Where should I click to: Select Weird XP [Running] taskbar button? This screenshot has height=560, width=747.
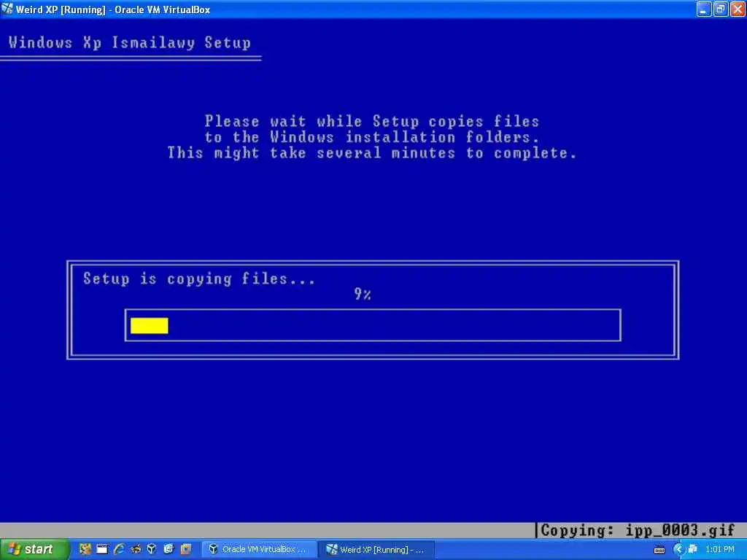pyautogui.click(x=376, y=550)
